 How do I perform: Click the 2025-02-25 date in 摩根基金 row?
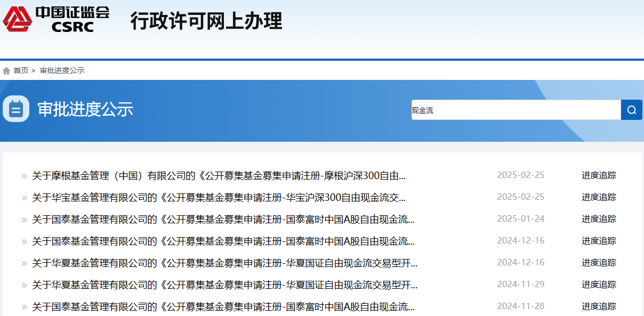tap(521, 175)
